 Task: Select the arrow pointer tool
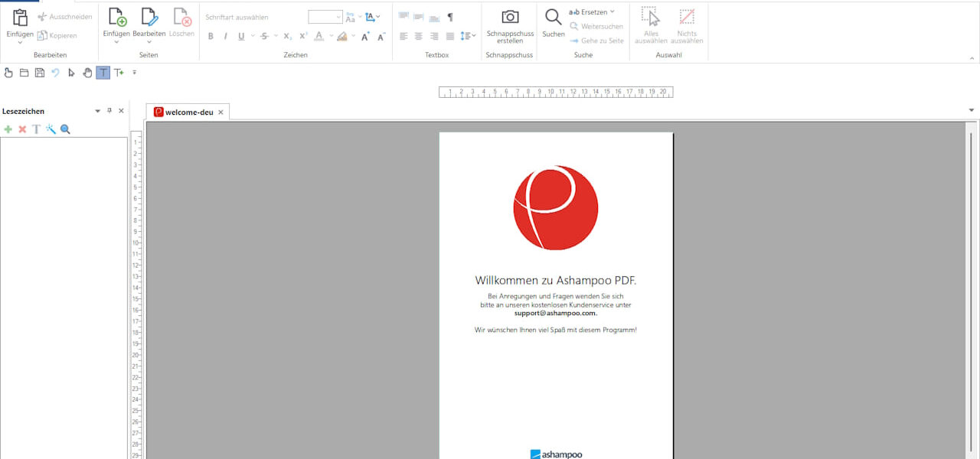click(71, 73)
